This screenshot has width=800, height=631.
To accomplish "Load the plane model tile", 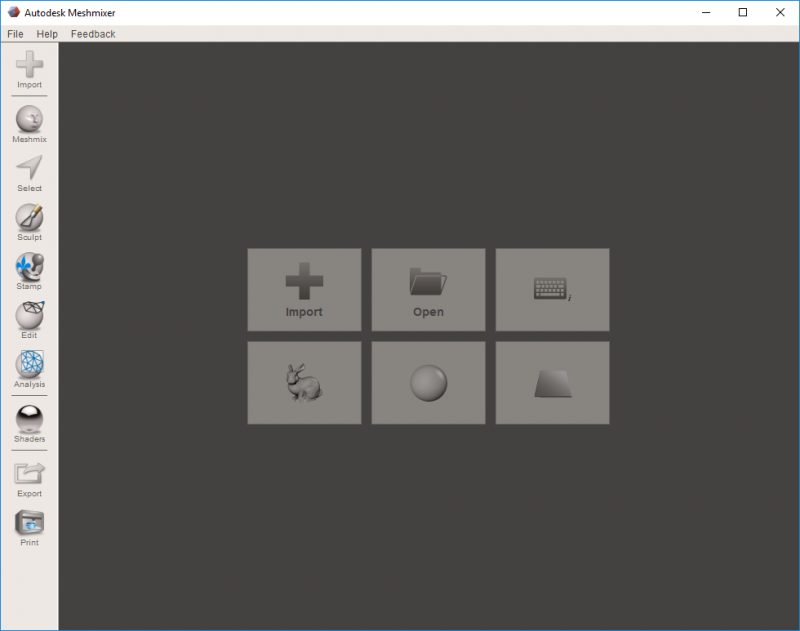I will pos(552,383).
